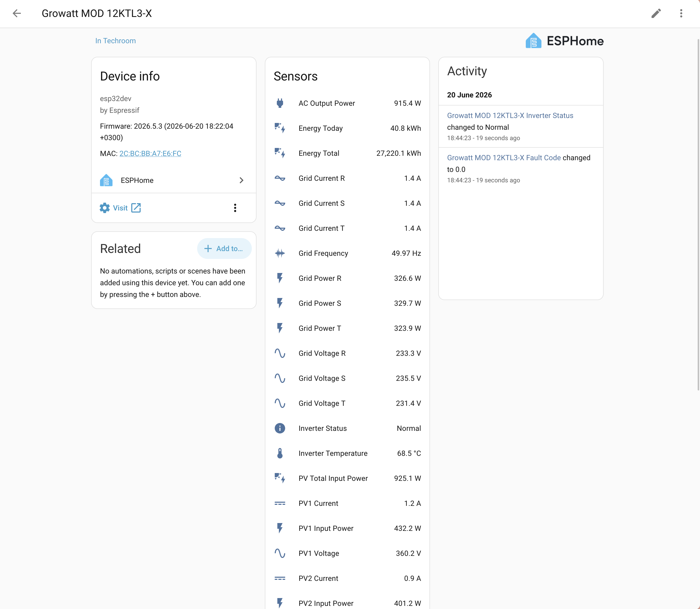This screenshot has width=700, height=609.
Task: Open the Energy Today 40.8 kWh value
Action: click(405, 128)
